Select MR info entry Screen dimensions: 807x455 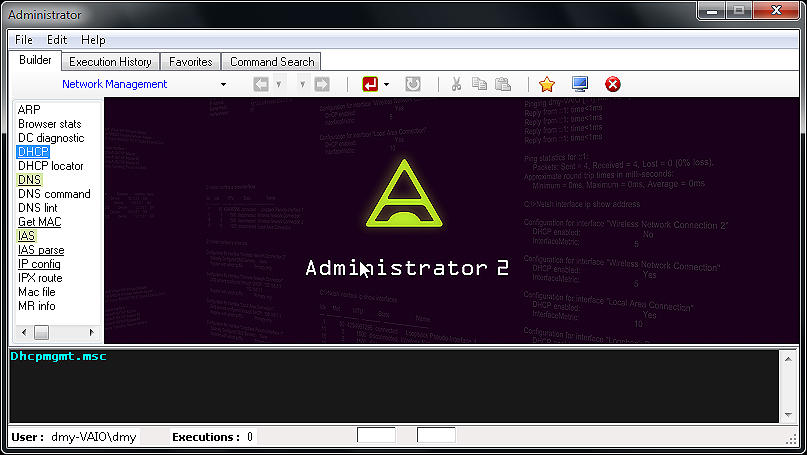point(37,306)
